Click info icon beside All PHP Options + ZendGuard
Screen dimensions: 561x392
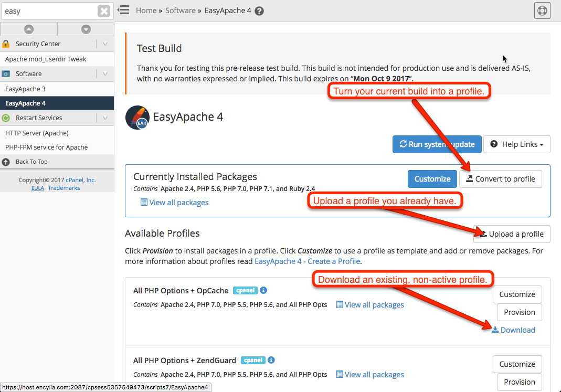pos(271,360)
